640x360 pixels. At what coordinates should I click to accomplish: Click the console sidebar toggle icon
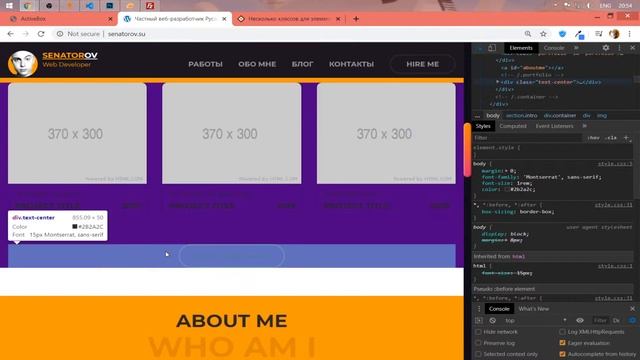coord(479,320)
